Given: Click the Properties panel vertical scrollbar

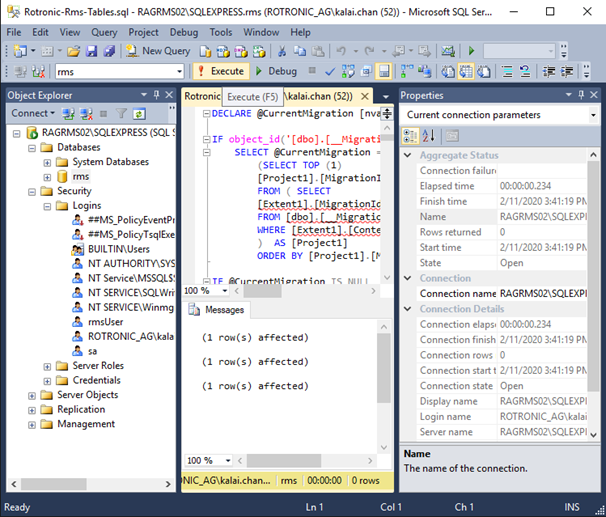Looking at the screenshot, I should coord(594,276).
